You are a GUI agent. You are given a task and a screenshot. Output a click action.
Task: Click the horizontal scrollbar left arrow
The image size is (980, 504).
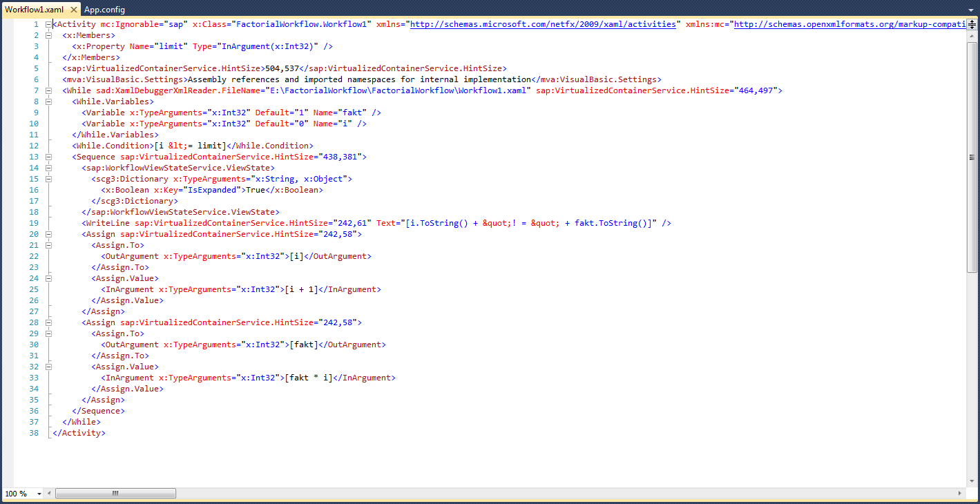[x=50, y=494]
